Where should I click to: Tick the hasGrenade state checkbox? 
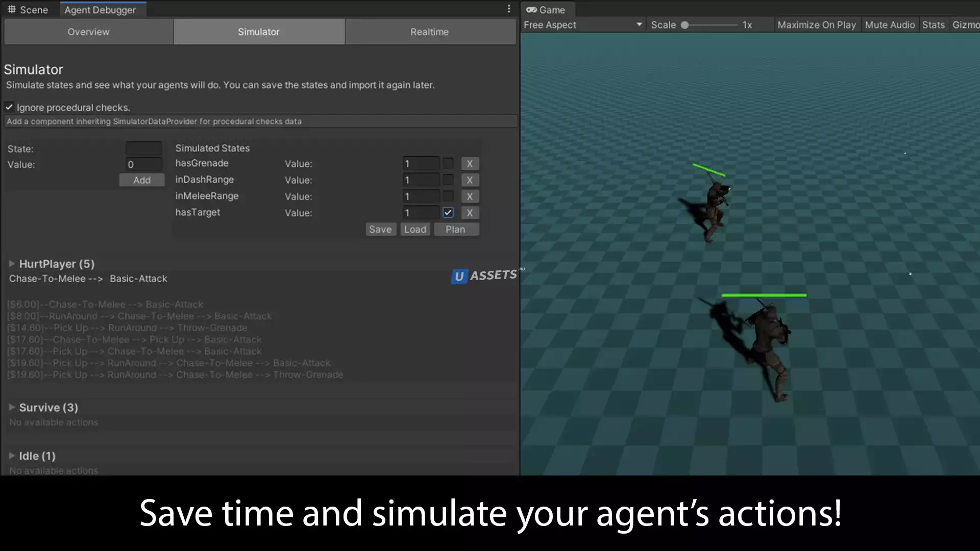click(448, 164)
